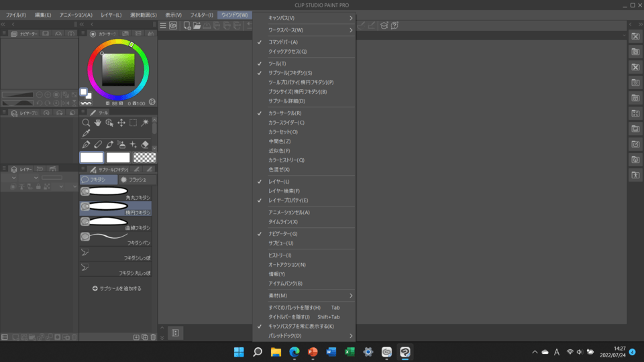Screen dimensions: 644x362
Task: Enable クイックアクセス(Q) palette
Action: coord(305,52)
